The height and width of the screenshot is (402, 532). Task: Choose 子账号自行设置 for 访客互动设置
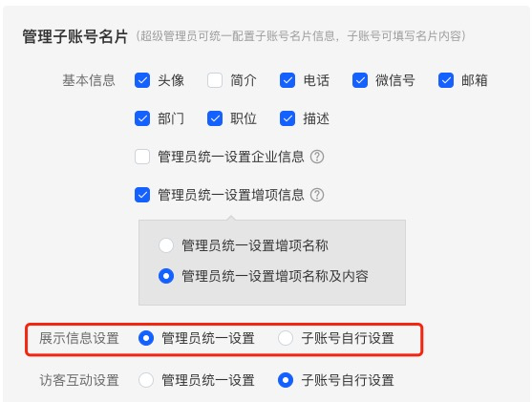click(x=286, y=380)
